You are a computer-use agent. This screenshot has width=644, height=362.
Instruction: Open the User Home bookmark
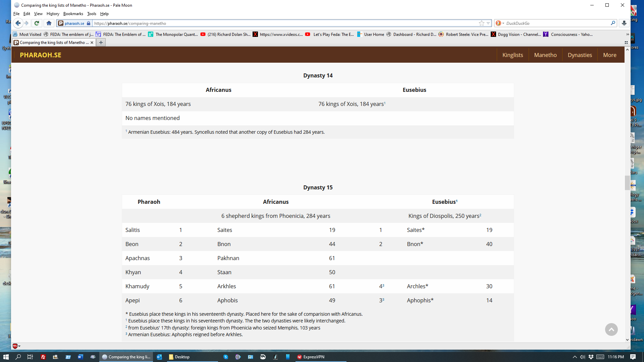[x=371, y=34]
